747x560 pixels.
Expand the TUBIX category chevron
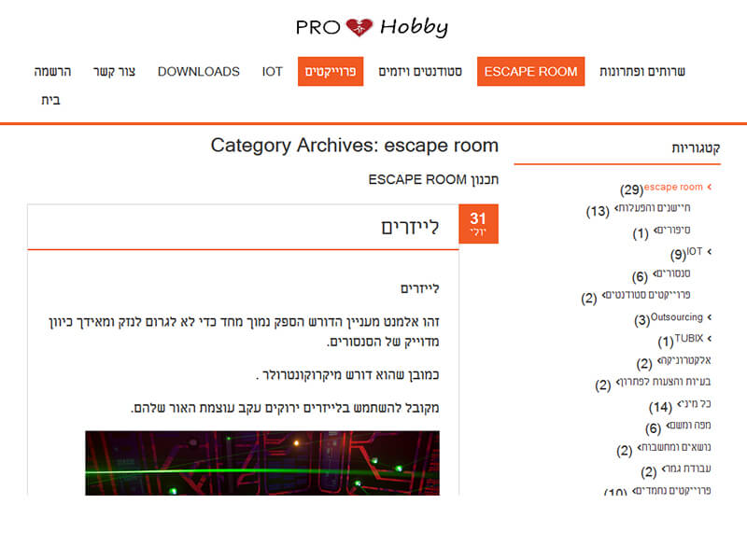click(710, 339)
